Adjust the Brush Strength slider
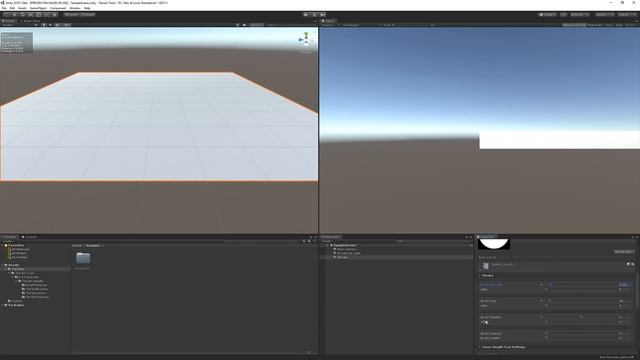 pos(583,285)
